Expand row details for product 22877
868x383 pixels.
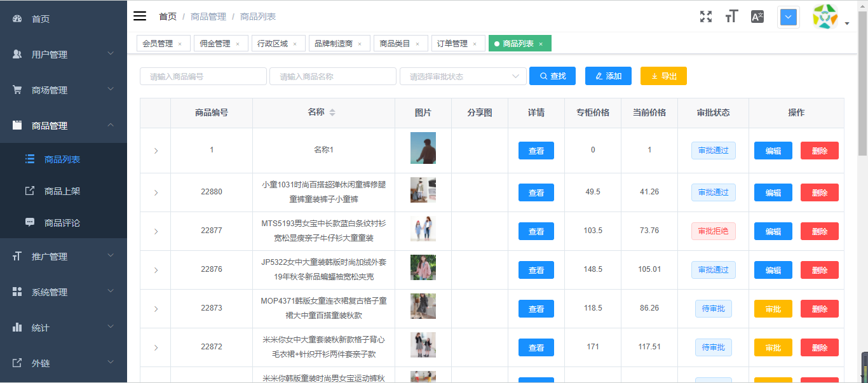tap(156, 231)
